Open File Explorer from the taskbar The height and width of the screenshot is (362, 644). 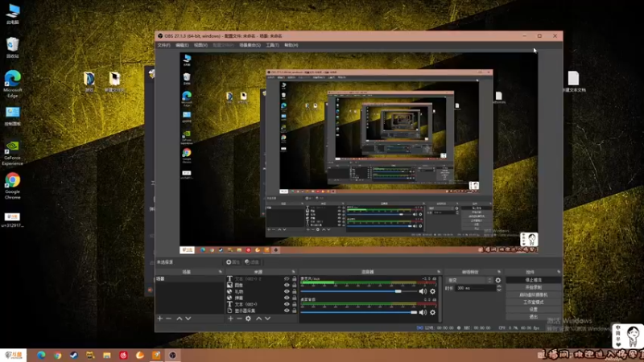point(107,355)
